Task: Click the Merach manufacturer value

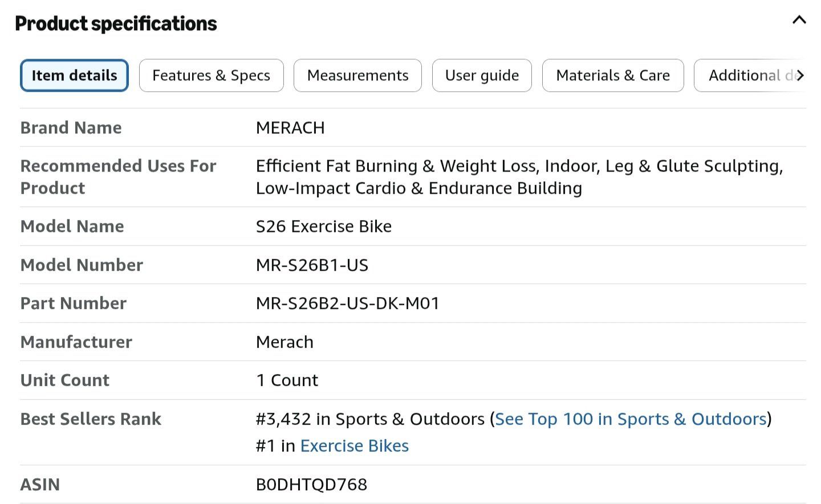Action: click(284, 342)
